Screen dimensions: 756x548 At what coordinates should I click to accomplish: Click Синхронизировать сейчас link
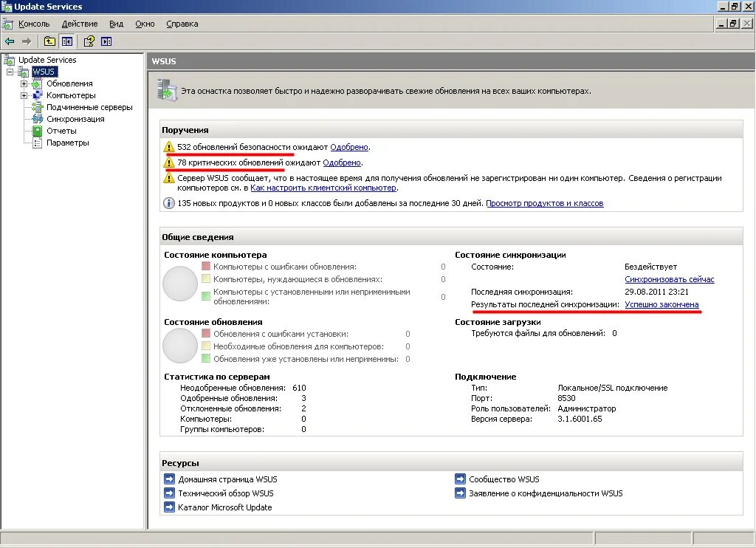click(x=669, y=279)
